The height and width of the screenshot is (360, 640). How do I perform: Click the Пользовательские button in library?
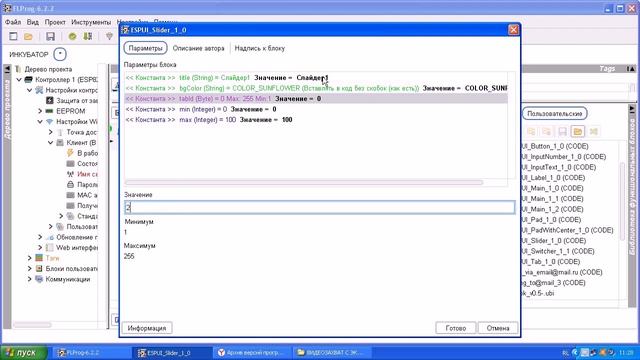click(555, 113)
